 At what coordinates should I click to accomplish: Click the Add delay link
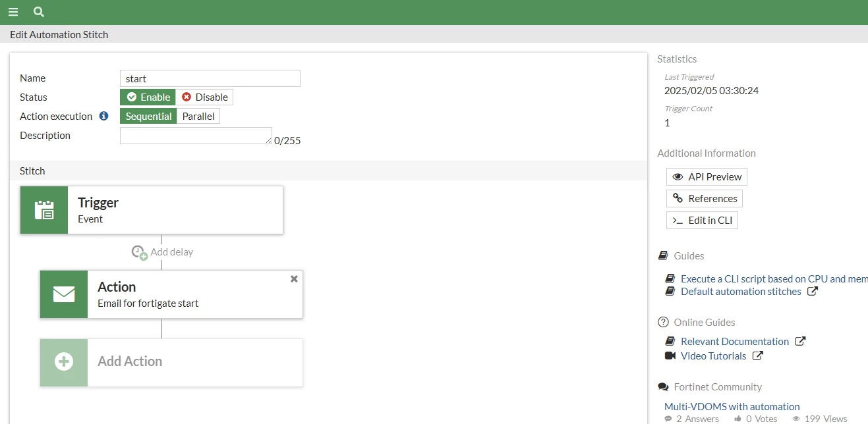tap(171, 252)
